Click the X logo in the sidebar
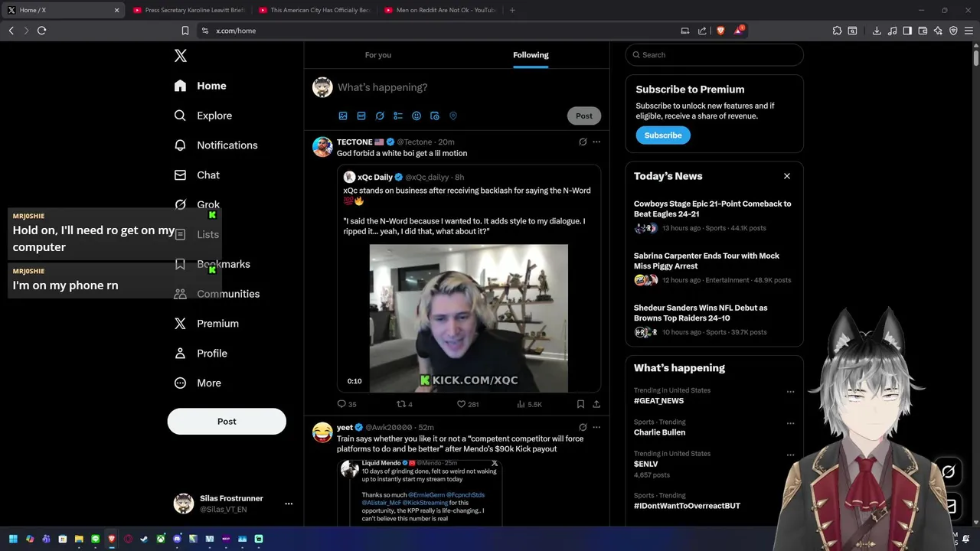Image resolution: width=980 pixels, height=551 pixels. (181, 55)
